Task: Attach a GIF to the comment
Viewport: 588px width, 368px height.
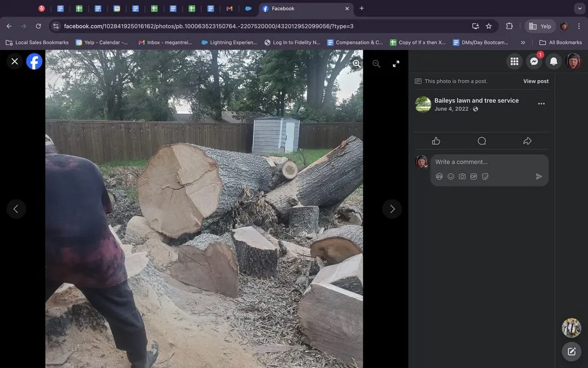Action: click(x=474, y=176)
